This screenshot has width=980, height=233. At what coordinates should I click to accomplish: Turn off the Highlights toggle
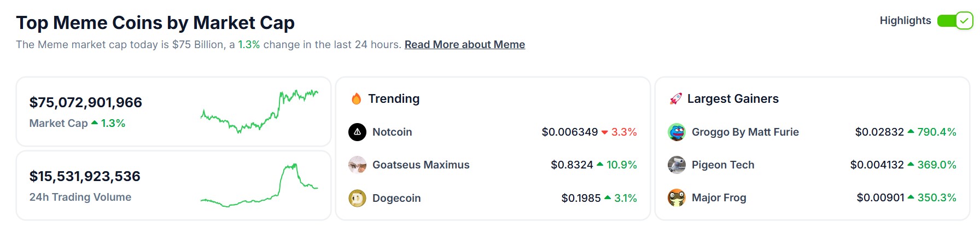955,21
